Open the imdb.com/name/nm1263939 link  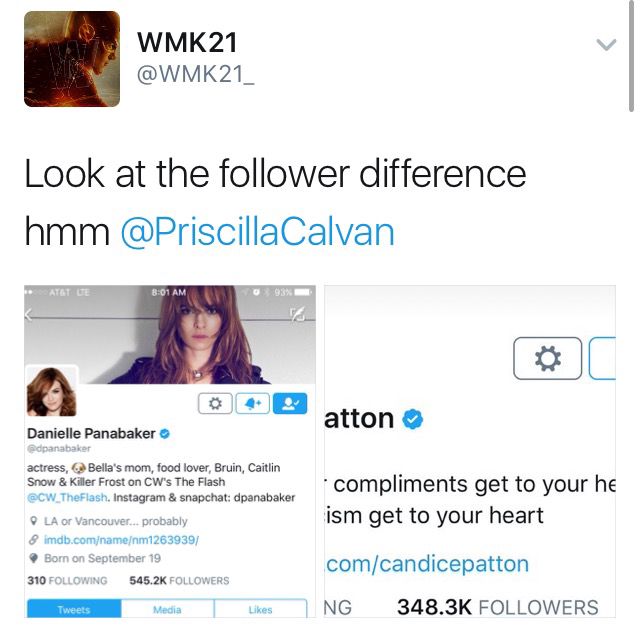pos(121,540)
